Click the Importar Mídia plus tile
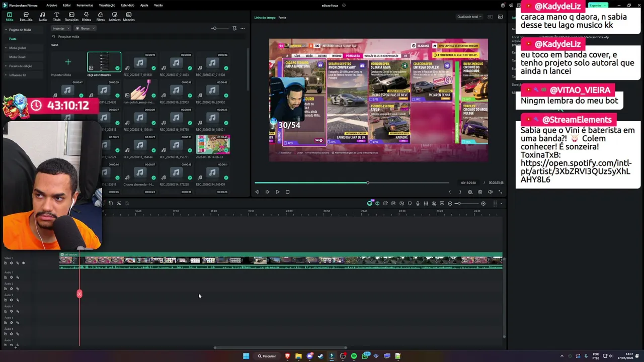644x362 pixels. [68, 62]
